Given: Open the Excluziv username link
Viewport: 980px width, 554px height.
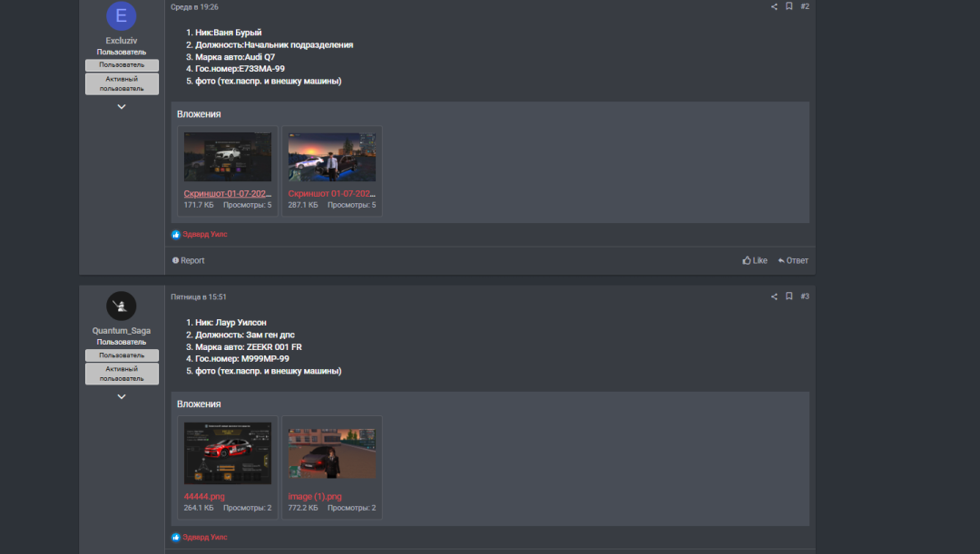Looking at the screenshot, I should (x=122, y=41).
